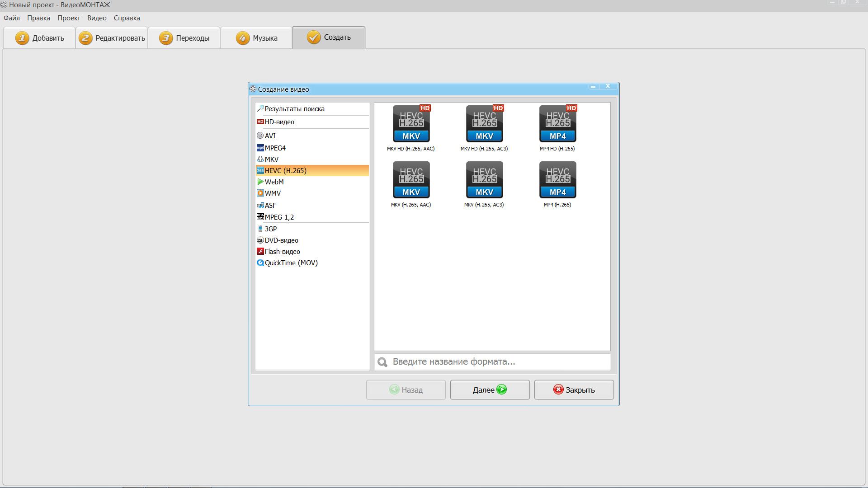Select the Flash-видео category

312,251
